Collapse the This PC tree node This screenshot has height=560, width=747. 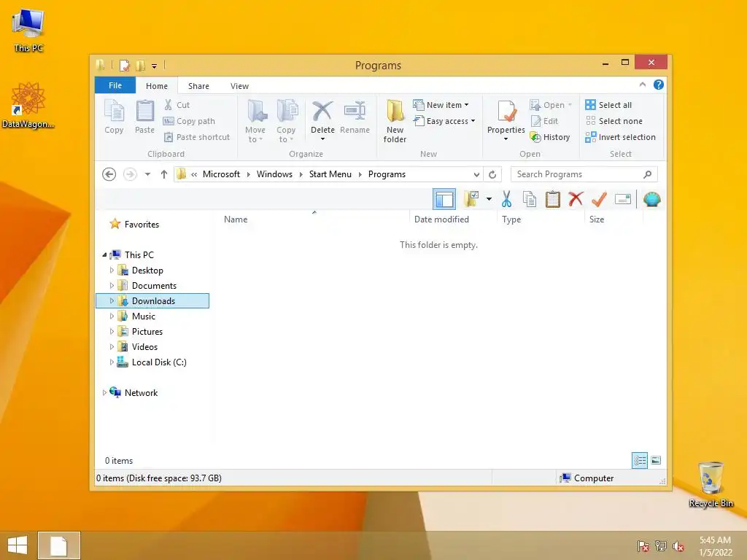coord(104,255)
